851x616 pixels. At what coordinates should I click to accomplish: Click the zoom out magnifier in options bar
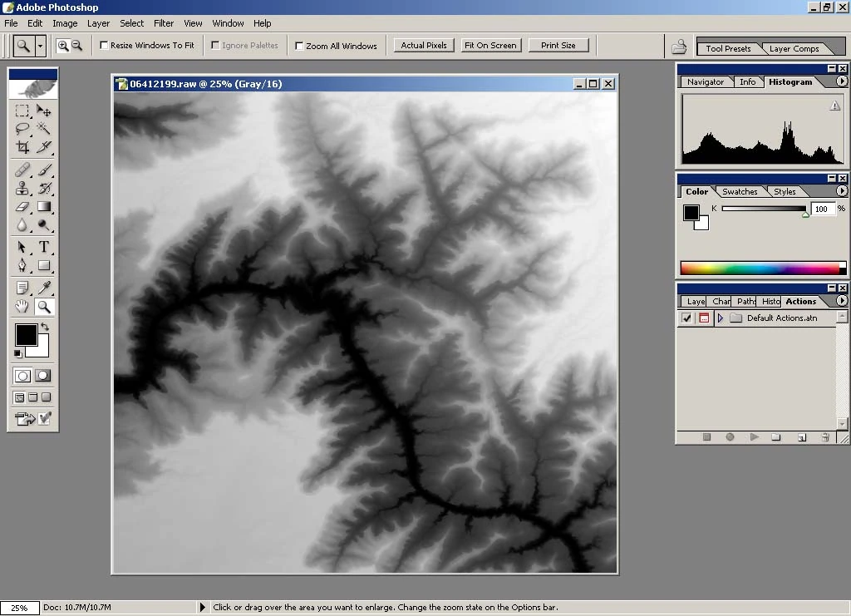[76, 46]
